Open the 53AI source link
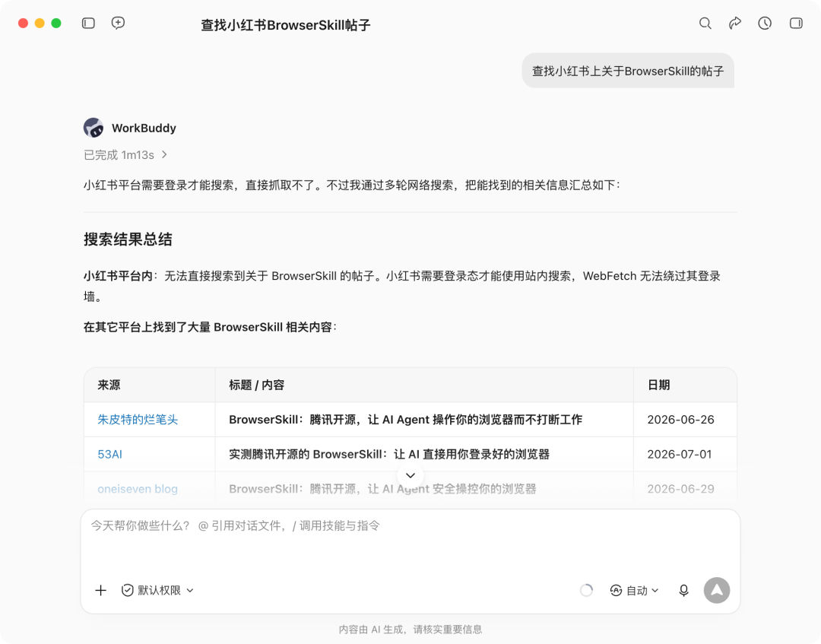 tap(110, 454)
